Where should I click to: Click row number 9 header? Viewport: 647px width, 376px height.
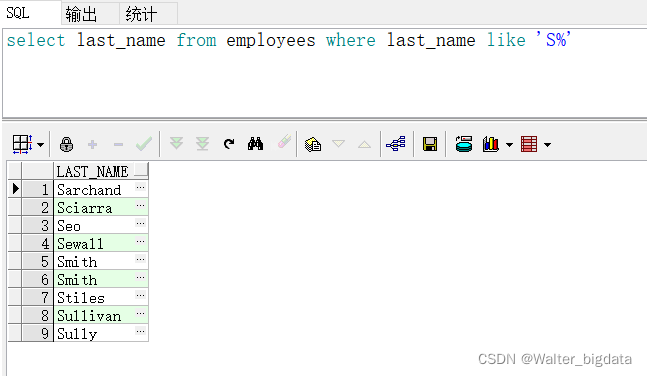click(x=37, y=333)
